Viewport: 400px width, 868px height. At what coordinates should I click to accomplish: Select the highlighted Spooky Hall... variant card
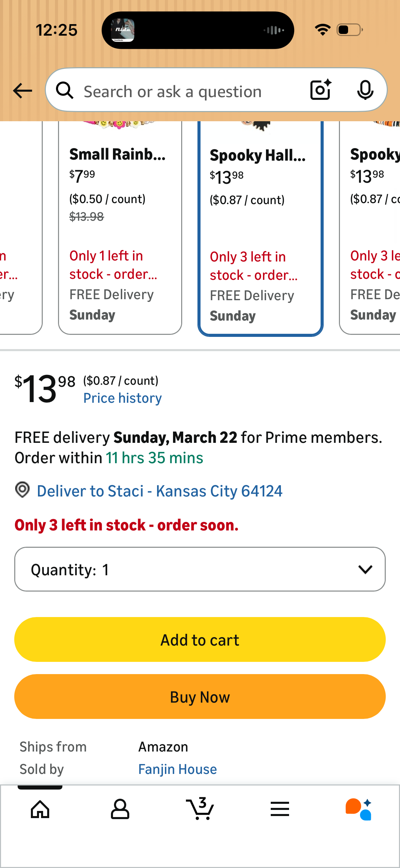coord(261,228)
